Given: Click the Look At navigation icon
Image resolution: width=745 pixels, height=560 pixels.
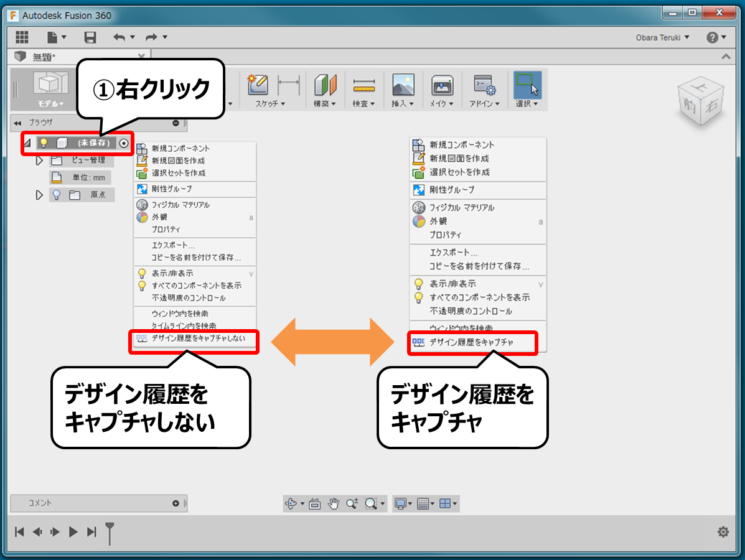Looking at the screenshot, I should click(314, 503).
